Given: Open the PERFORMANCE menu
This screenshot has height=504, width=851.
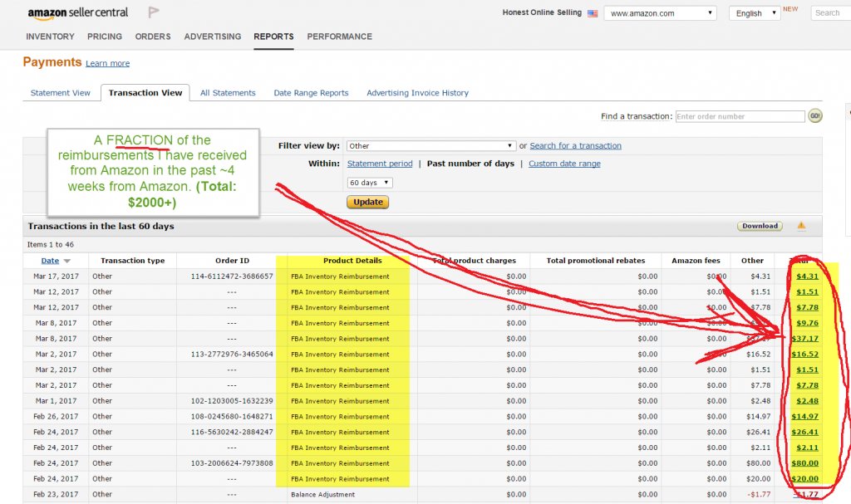Looking at the screenshot, I should pyautogui.click(x=340, y=37).
